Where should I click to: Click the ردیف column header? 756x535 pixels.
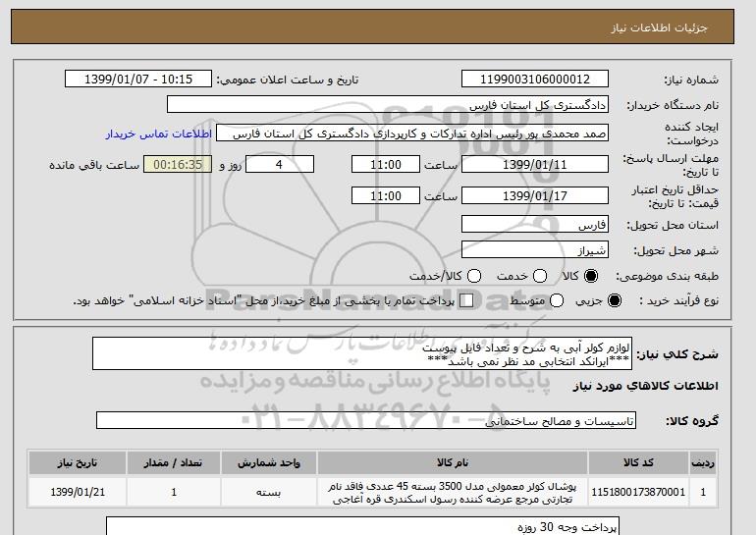pyautogui.click(x=703, y=462)
